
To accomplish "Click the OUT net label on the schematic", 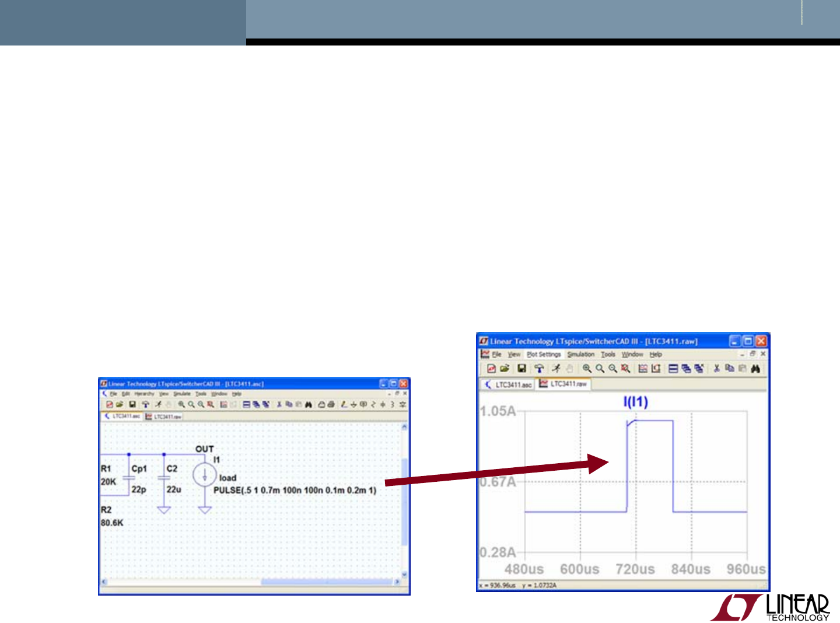I will point(205,449).
